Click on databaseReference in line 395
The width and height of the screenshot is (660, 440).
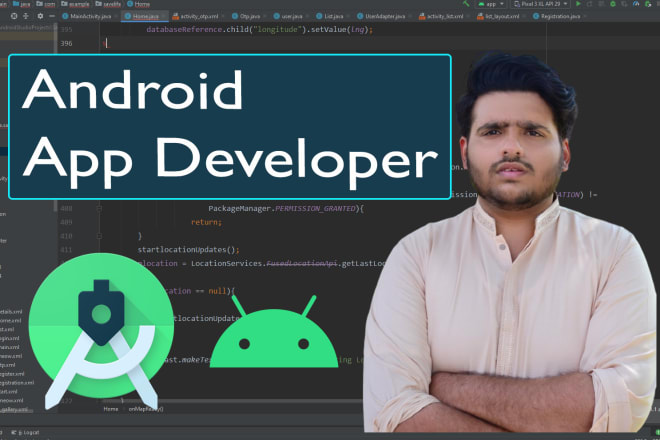184,29
